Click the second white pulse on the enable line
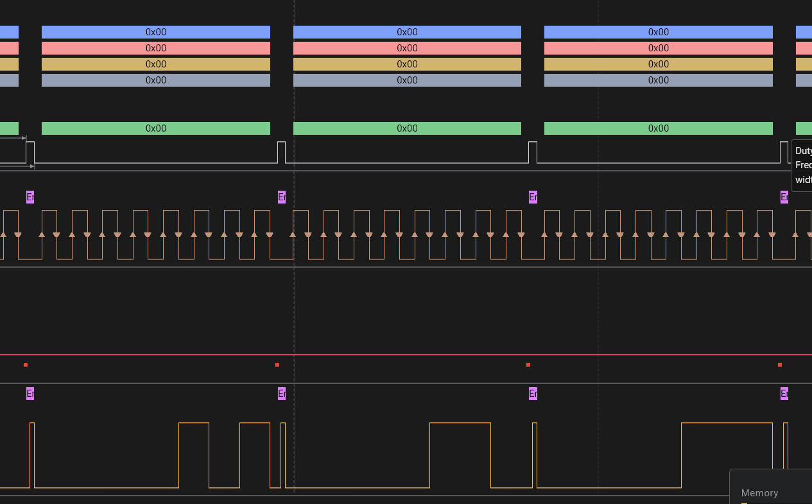Screen dimensions: 812x504 [281, 152]
